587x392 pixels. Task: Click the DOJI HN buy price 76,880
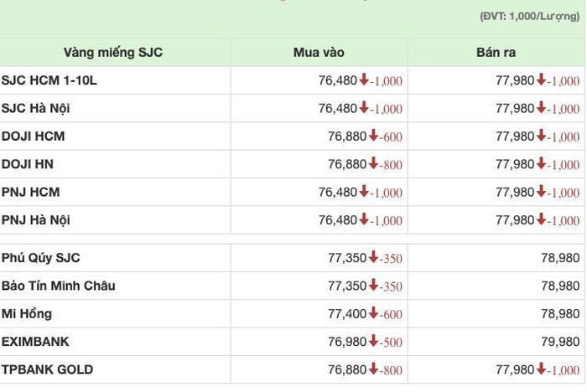click(347, 164)
